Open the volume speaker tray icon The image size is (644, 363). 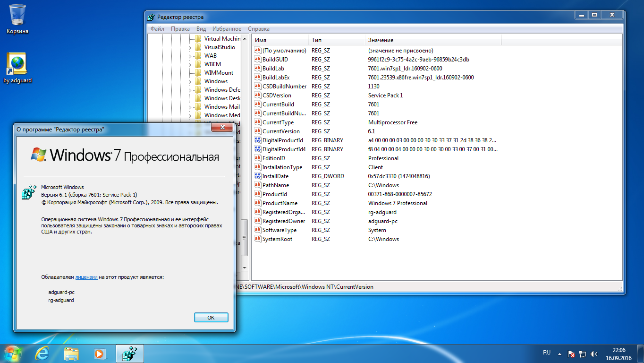pos(594,354)
